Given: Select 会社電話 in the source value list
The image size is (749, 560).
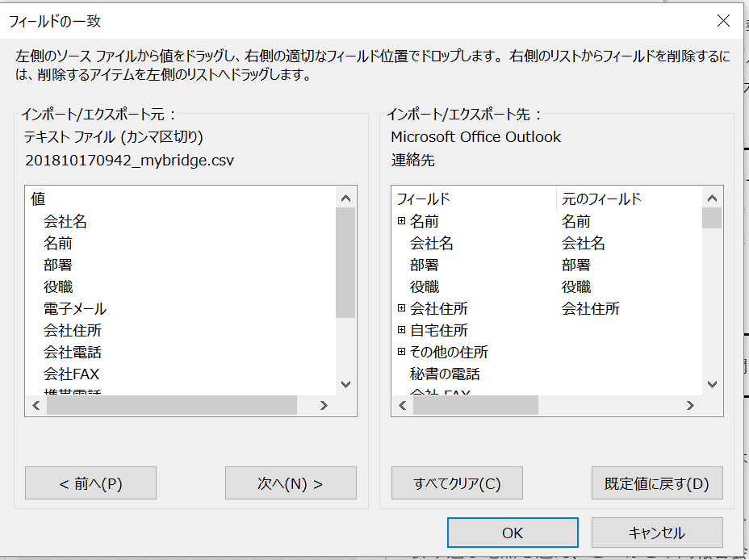Looking at the screenshot, I should pyautogui.click(x=73, y=352).
